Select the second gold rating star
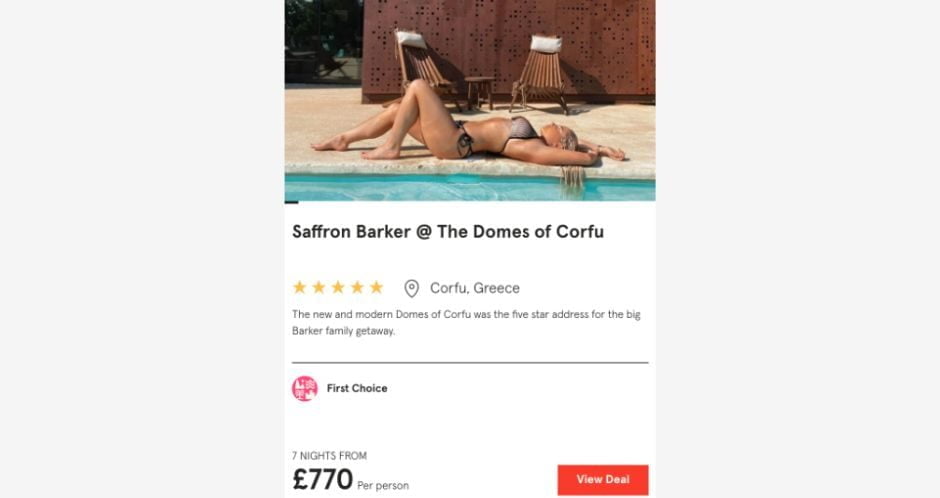This screenshot has height=498, width=940. (x=319, y=288)
